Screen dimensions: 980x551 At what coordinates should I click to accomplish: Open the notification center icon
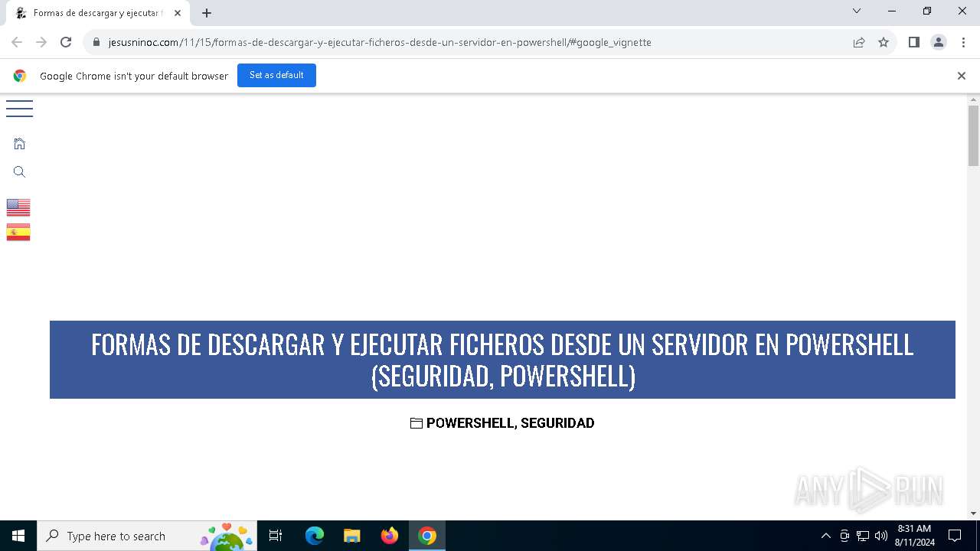point(955,536)
